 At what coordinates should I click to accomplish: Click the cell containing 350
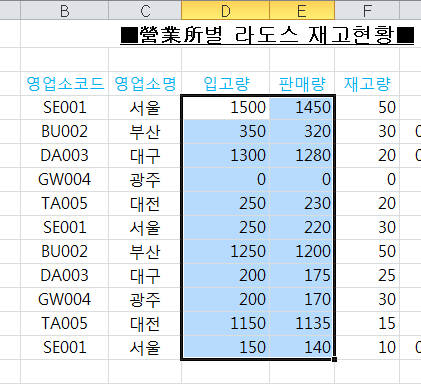(x=225, y=132)
